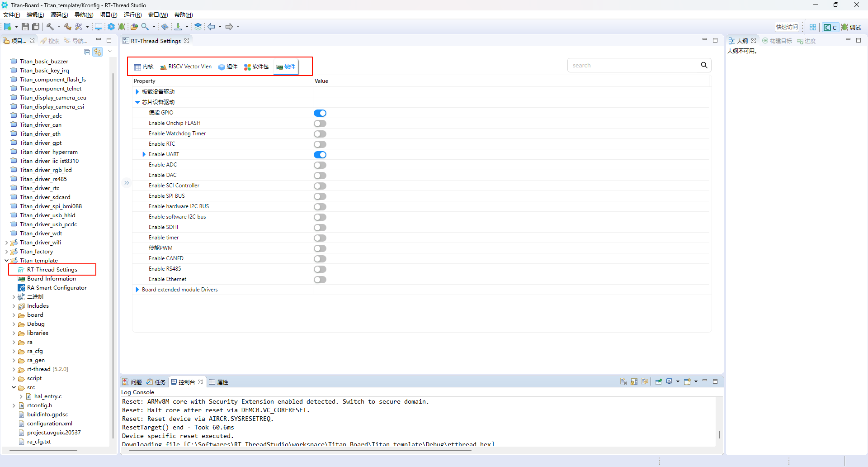Clear the console log icon
868x467 pixels.
click(x=623, y=382)
